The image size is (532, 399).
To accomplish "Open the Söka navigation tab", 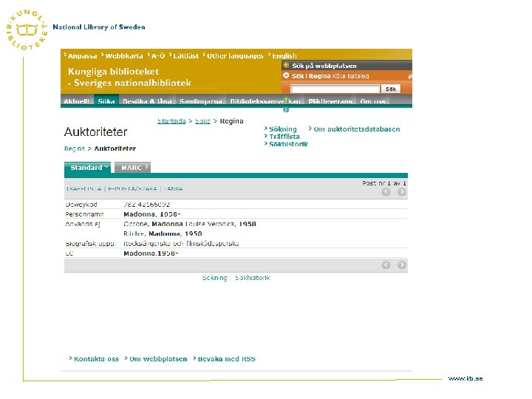I will (x=106, y=101).
